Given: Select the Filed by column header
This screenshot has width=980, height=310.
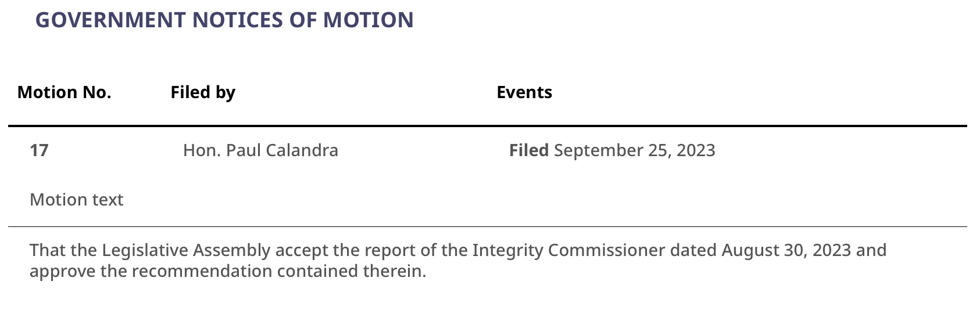Looking at the screenshot, I should (203, 92).
